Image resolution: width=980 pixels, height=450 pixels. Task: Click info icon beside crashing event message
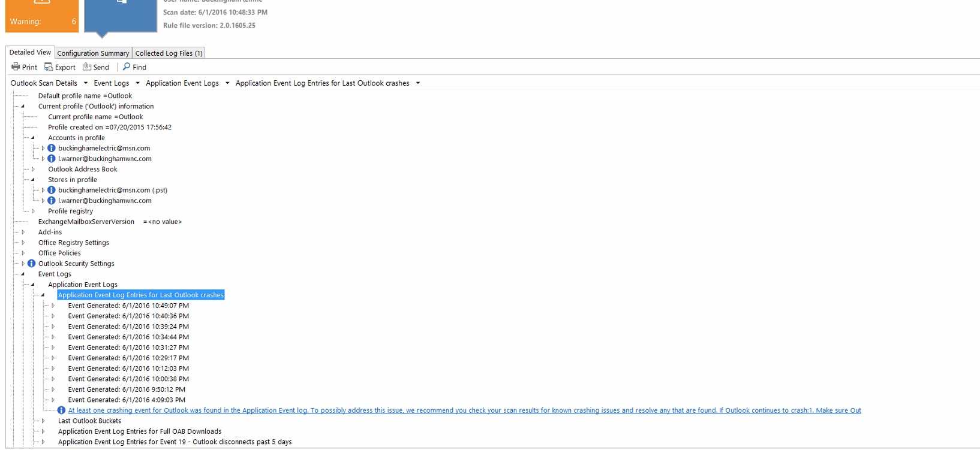[x=61, y=410]
